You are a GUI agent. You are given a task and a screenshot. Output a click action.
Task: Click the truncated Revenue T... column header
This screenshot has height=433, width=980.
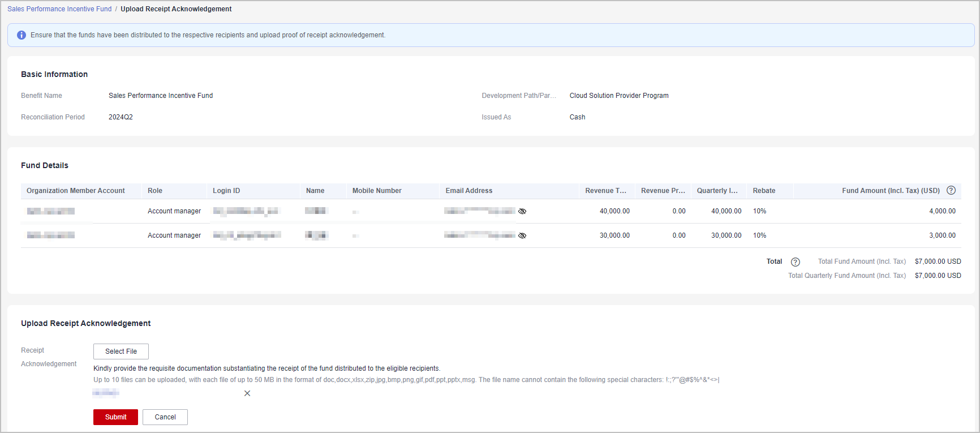click(x=605, y=191)
